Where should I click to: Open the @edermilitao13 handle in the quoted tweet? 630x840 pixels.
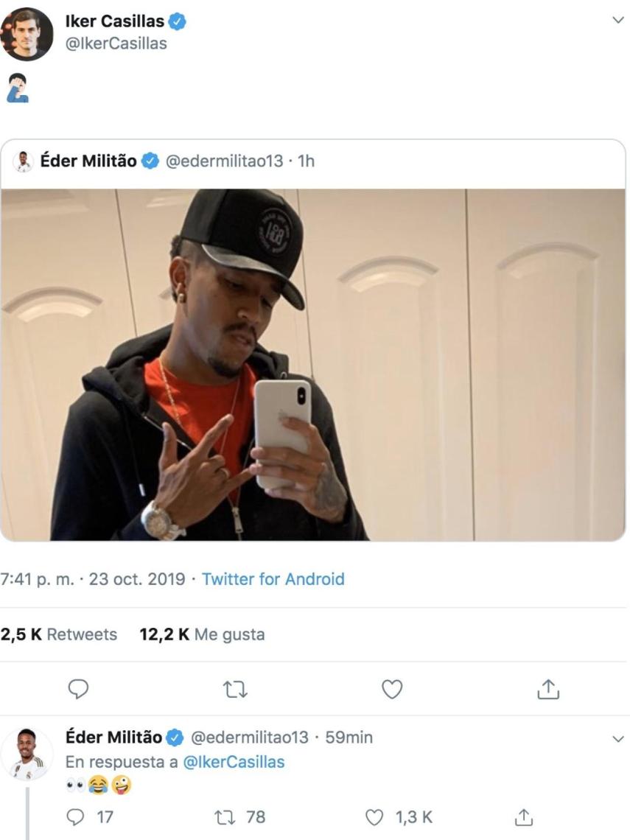tap(224, 161)
